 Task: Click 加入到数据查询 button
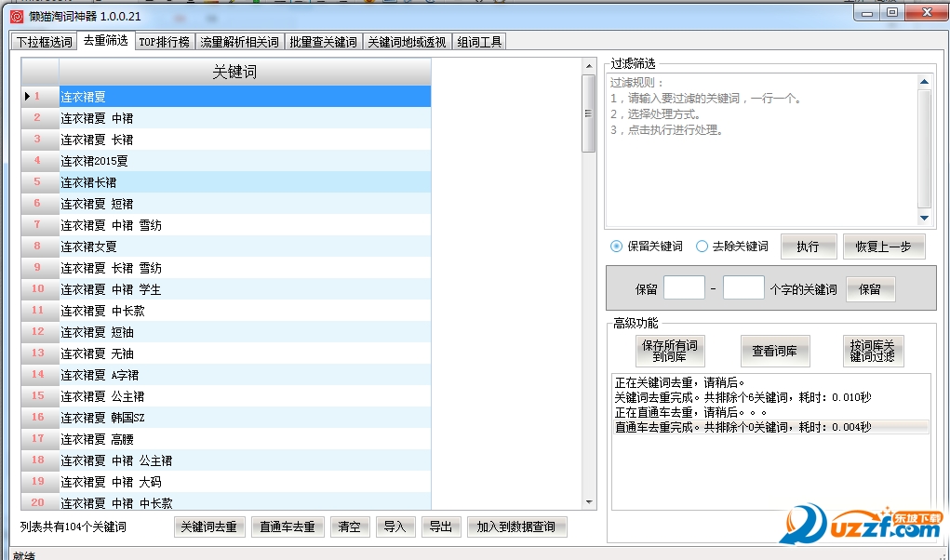pos(516,527)
